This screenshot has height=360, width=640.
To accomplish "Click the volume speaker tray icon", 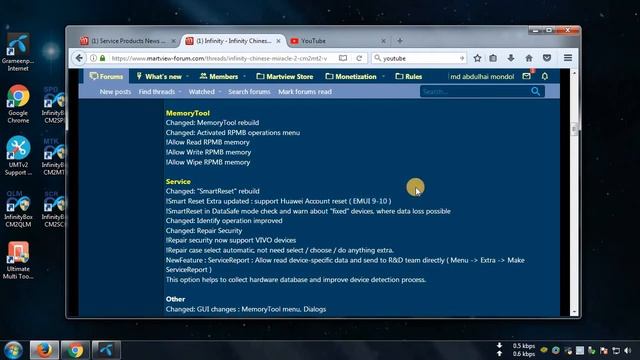I will (628, 351).
